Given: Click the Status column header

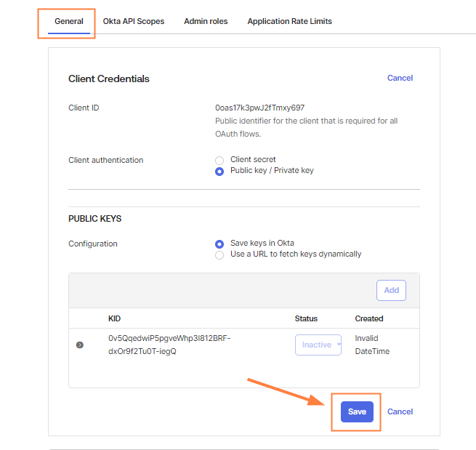Looking at the screenshot, I should point(306,318).
